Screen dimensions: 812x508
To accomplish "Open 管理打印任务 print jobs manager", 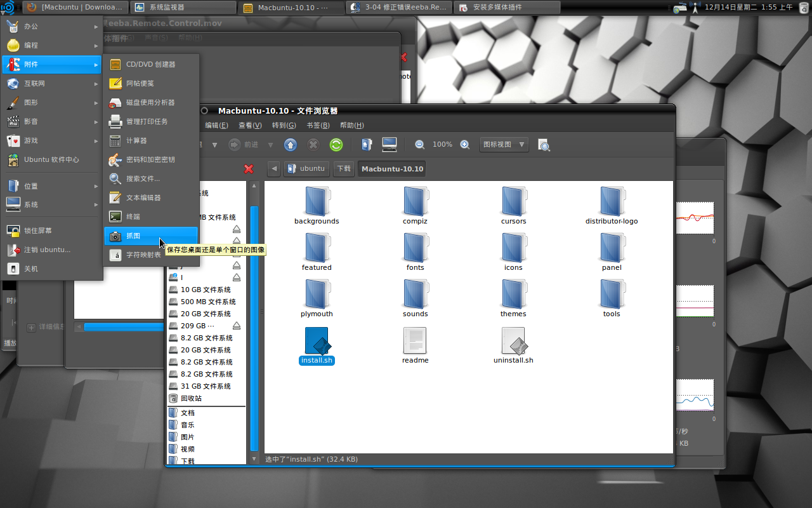I will (x=151, y=121).
